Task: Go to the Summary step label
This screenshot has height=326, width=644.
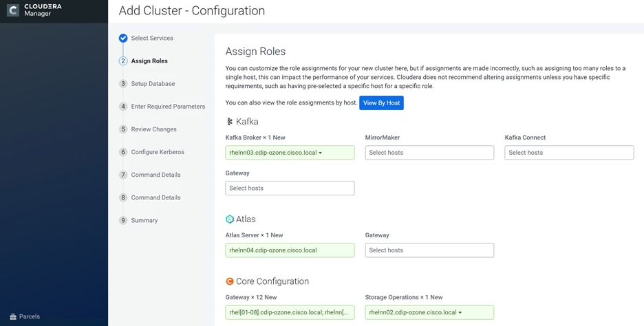Action: [x=144, y=221]
